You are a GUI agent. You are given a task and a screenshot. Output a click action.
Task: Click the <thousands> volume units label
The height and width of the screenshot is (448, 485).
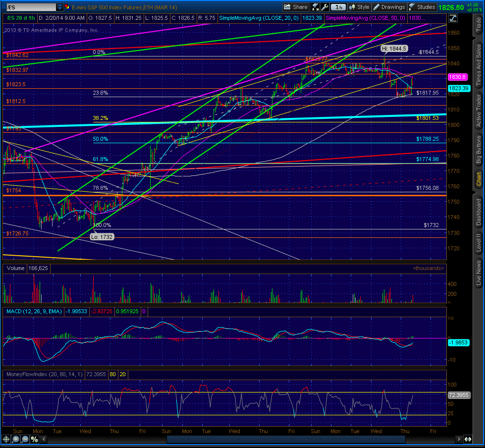[429, 269]
